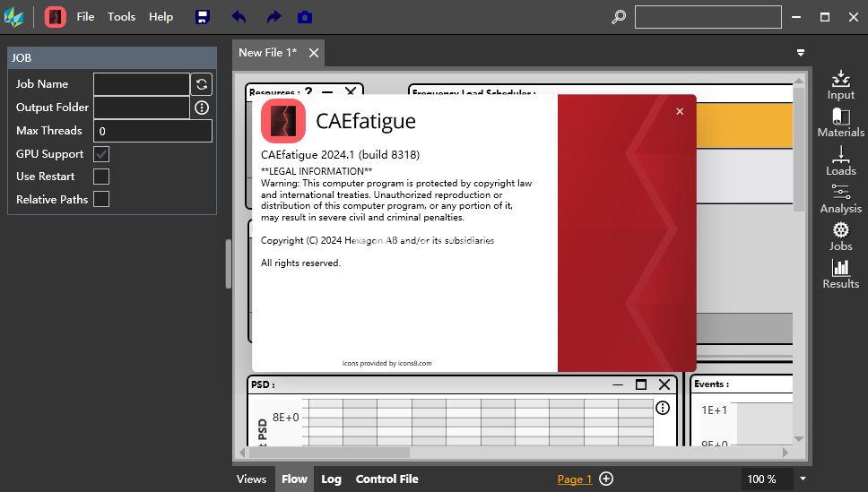Viewport: 868px width, 492px height.
Task: Open the File menu
Action: [x=85, y=17]
